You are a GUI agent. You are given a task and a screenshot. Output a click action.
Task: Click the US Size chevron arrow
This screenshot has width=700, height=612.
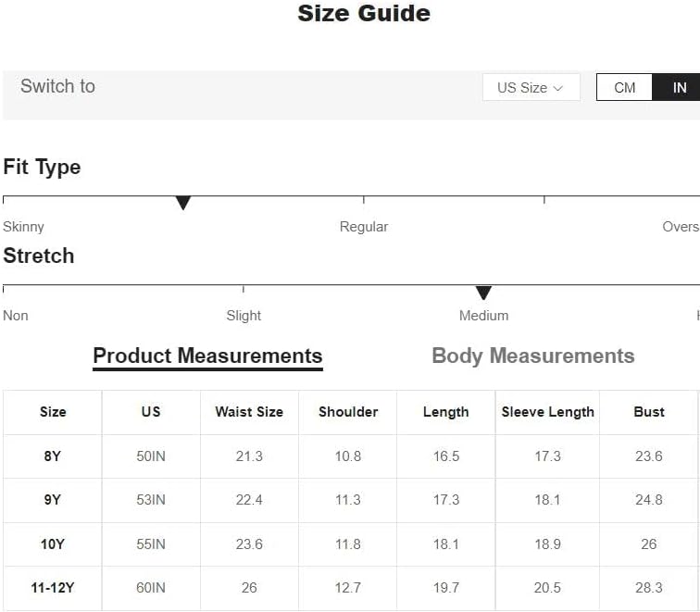tap(558, 88)
